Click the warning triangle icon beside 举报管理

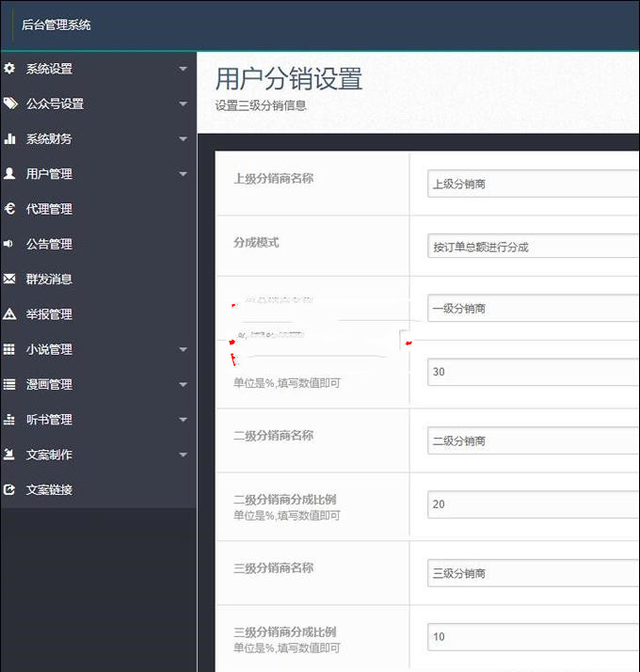(9, 314)
